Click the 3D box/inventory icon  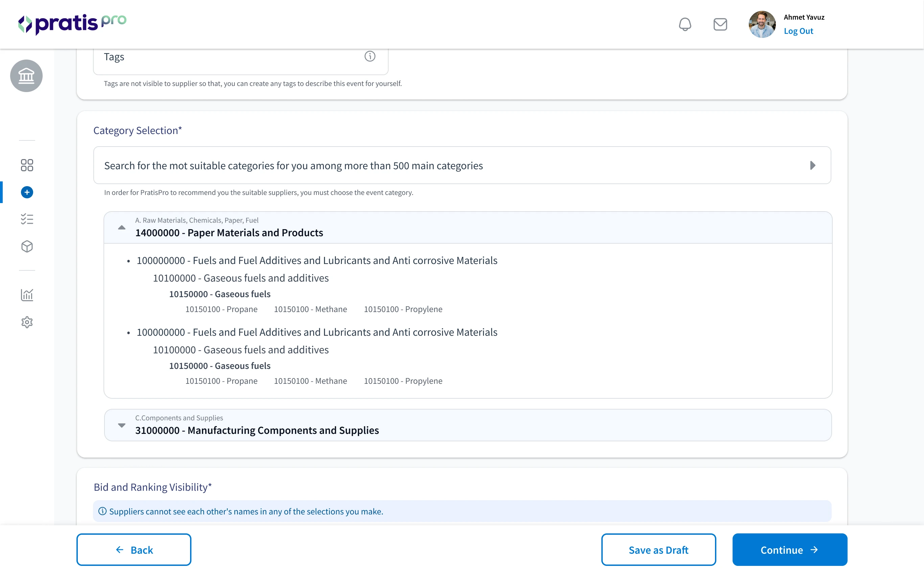pos(26,246)
